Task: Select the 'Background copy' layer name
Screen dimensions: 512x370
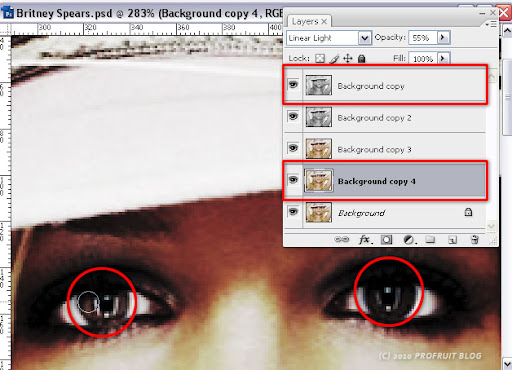Action: coord(371,86)
